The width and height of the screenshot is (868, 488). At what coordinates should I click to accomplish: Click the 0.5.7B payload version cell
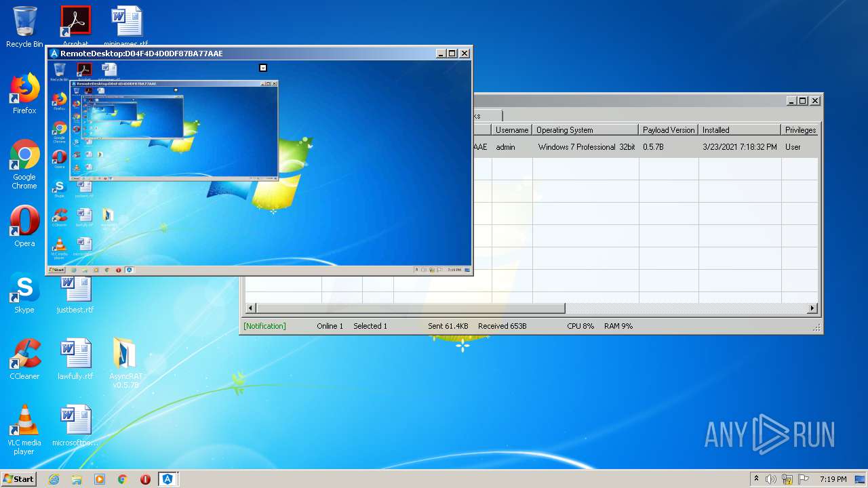click(669, 147)
